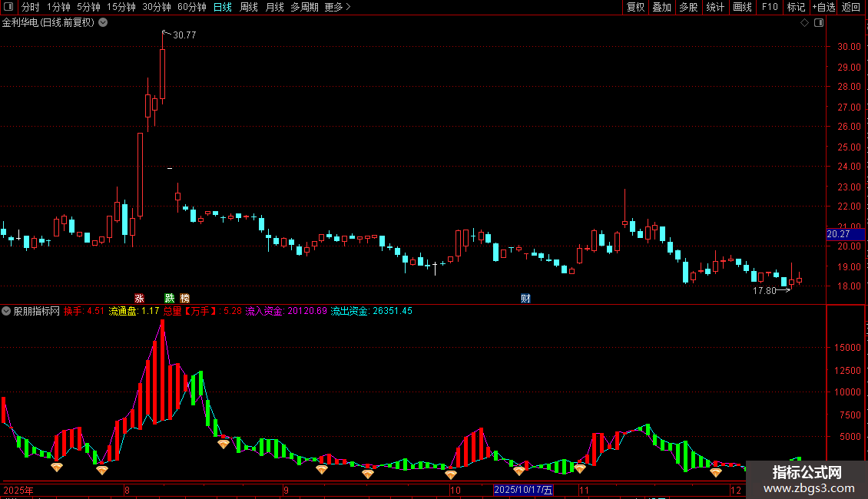Switch to 月线 monthly chart
Viewport: 868px width, 499px height.
click(274, 7)
